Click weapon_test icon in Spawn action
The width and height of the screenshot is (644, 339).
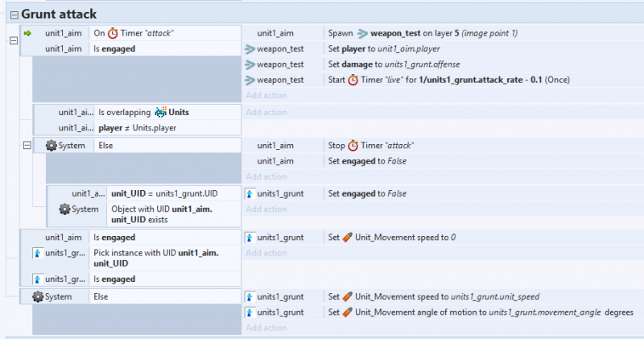pyautogui.click(x=362, y=33)
